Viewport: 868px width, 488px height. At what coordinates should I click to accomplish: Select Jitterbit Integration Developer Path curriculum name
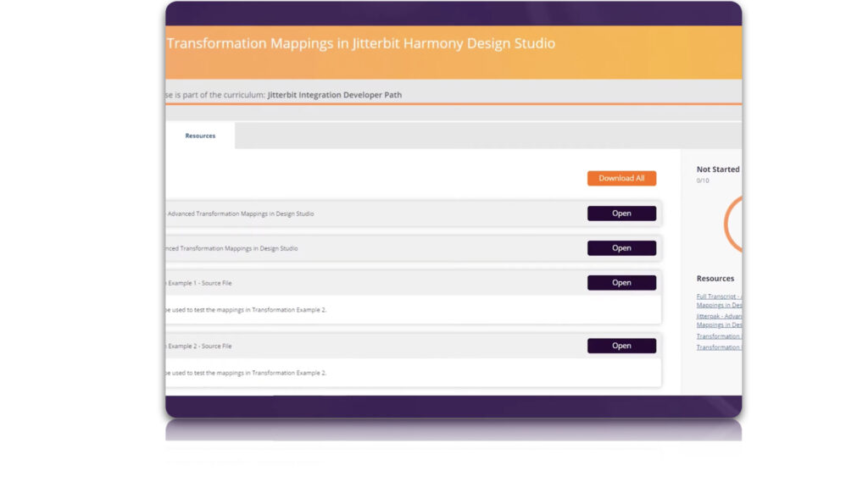(x=335, y=95)
